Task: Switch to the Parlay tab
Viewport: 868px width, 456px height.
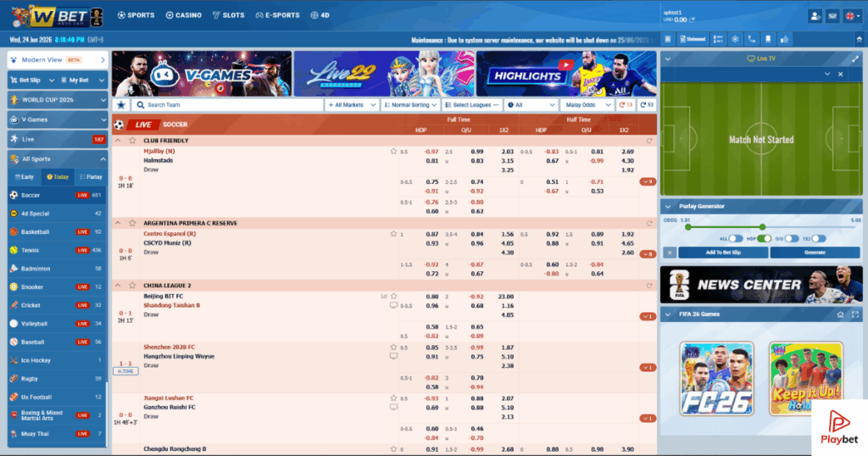Action: [91, 177]
